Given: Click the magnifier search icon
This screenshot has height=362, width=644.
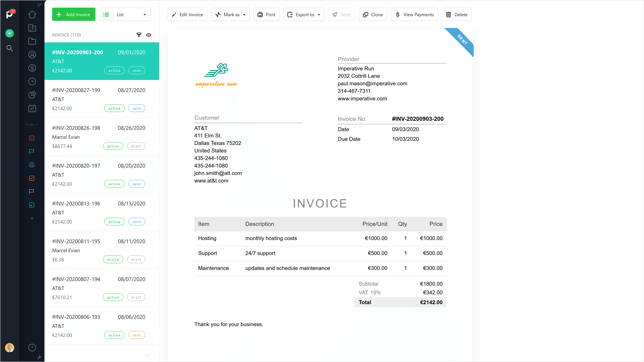Looking at the screenshot, I should 10,48.
